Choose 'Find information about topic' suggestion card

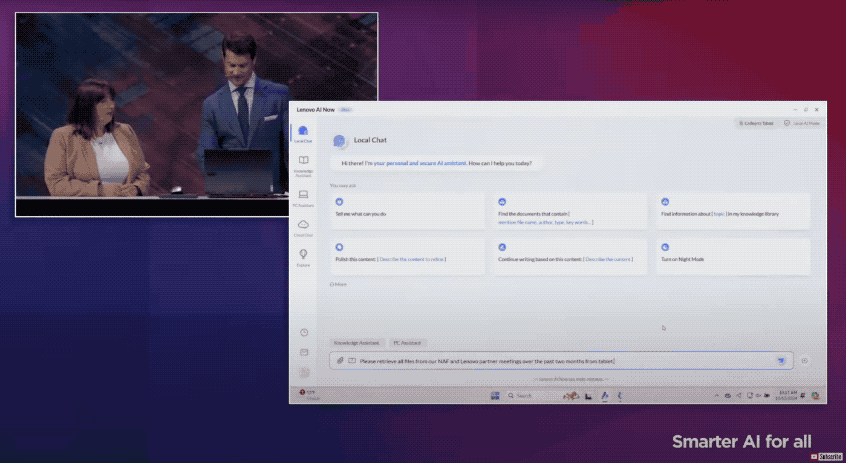coord(734,211)
